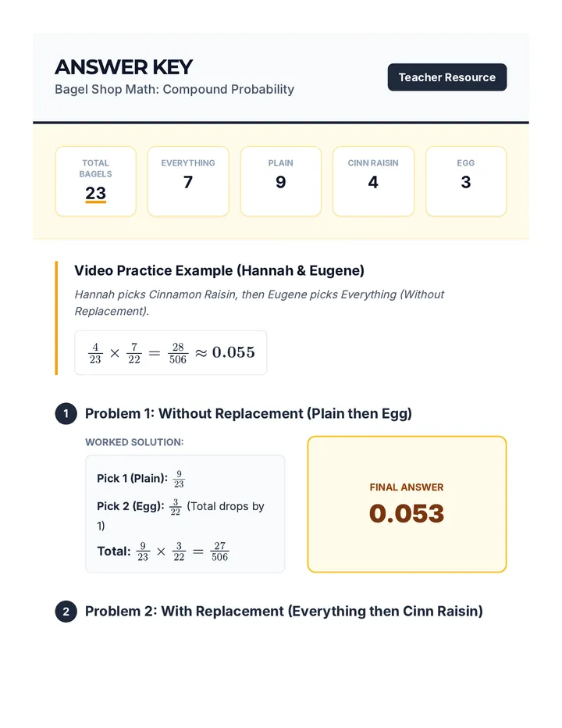Screen dimensions: 562x728
Task: Select the Plain 9 card
Action: (x=281, y=181)
